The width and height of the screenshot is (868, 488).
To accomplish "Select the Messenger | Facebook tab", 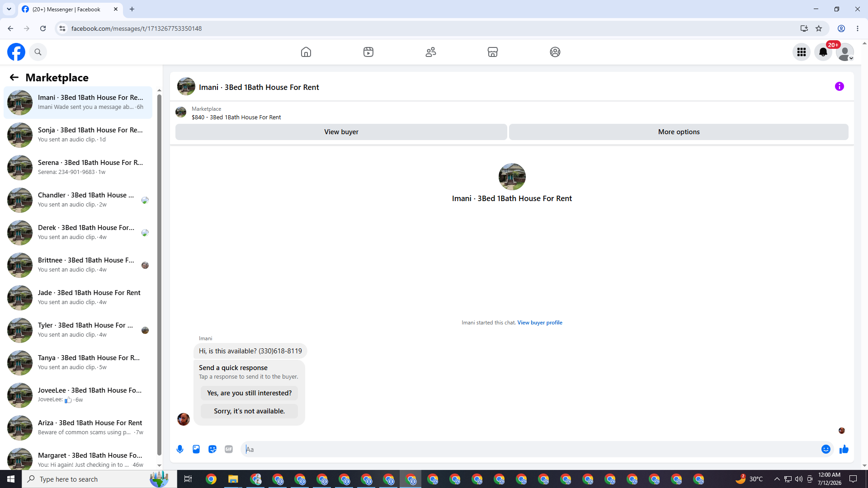I will 70,9.
